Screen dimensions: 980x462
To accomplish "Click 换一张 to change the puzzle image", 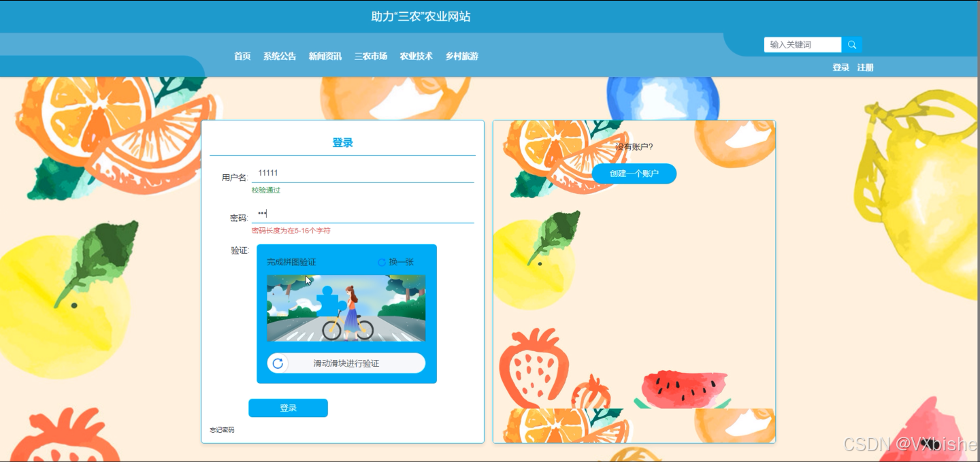I will [x=402, y=262].
